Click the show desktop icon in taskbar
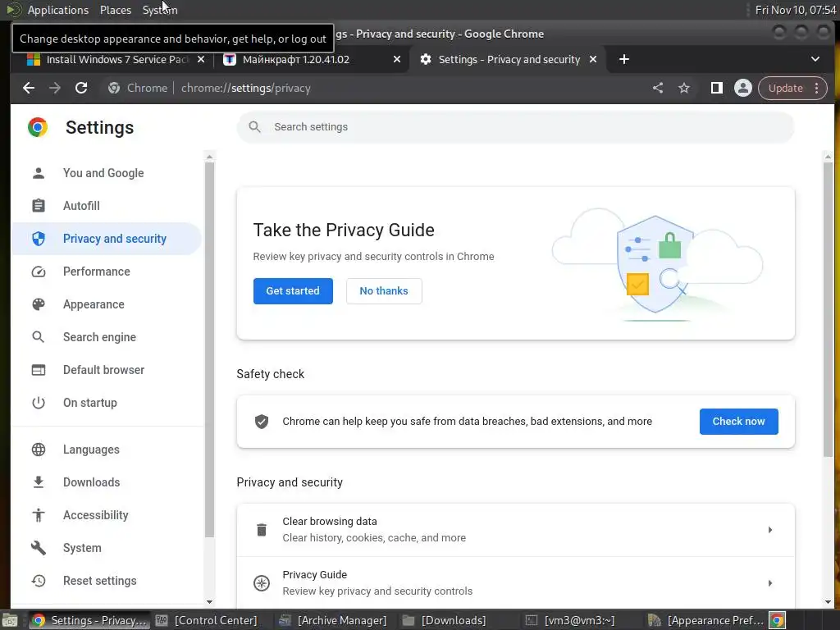 click(x=10, y=620)
